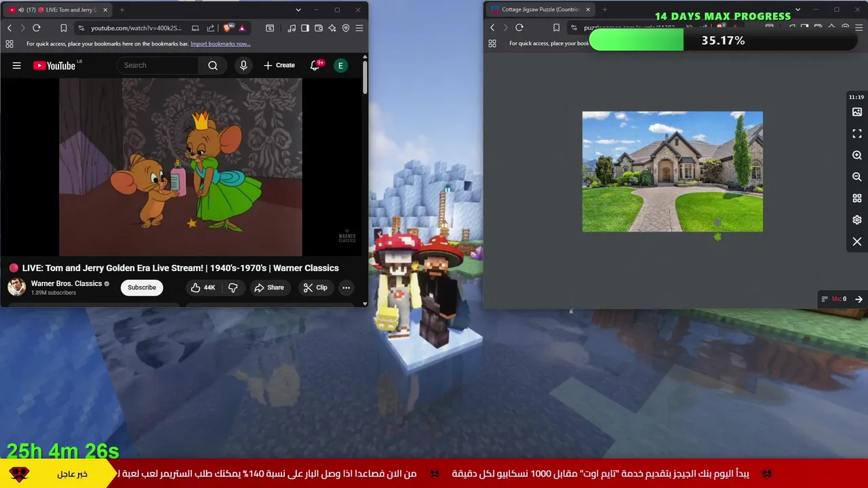The height and width of the screenshot is (488, 868).
Task: Dislike the Tom and Jerry video
Action: [233, 287]
